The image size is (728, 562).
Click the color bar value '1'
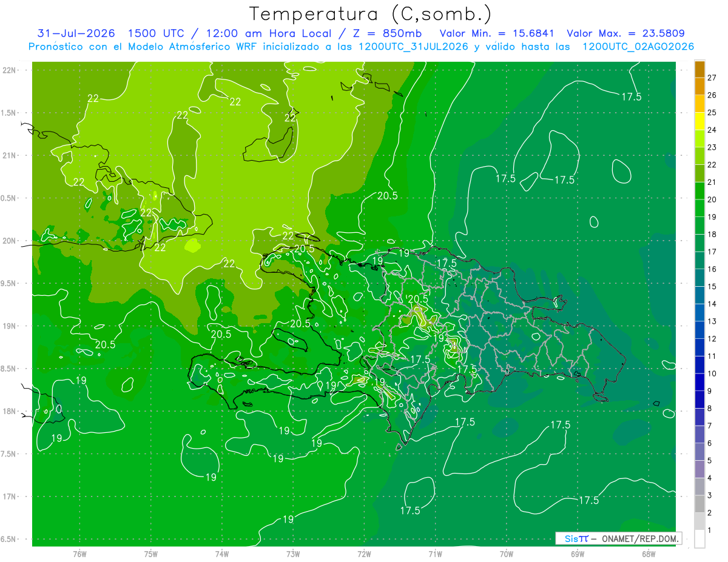[710, 530]
